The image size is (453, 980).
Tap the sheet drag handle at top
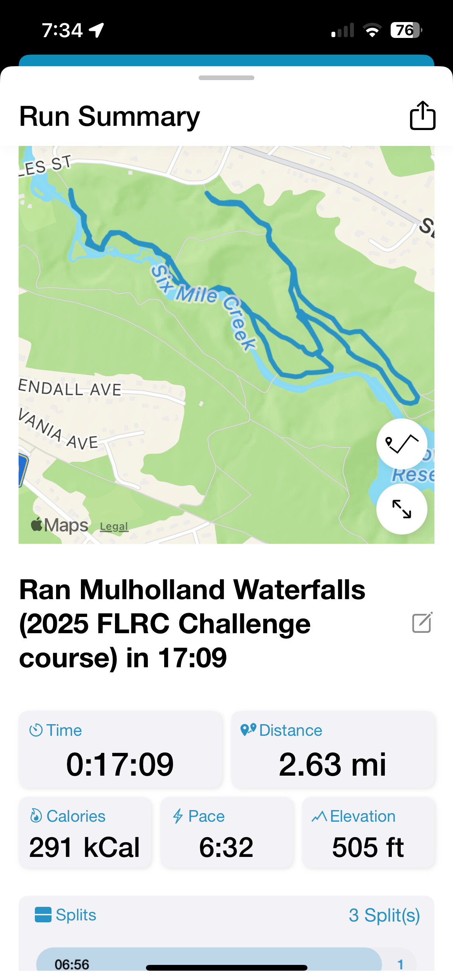226,78
